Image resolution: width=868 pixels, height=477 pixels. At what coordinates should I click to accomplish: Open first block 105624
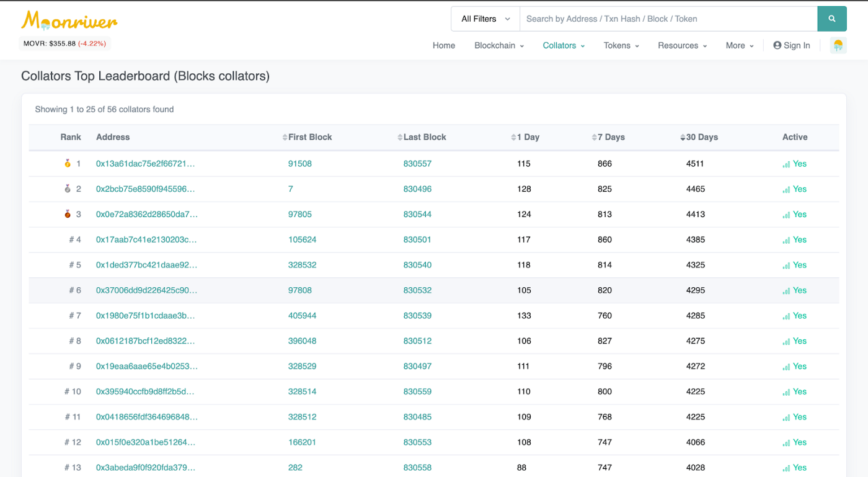coord(303,239)
